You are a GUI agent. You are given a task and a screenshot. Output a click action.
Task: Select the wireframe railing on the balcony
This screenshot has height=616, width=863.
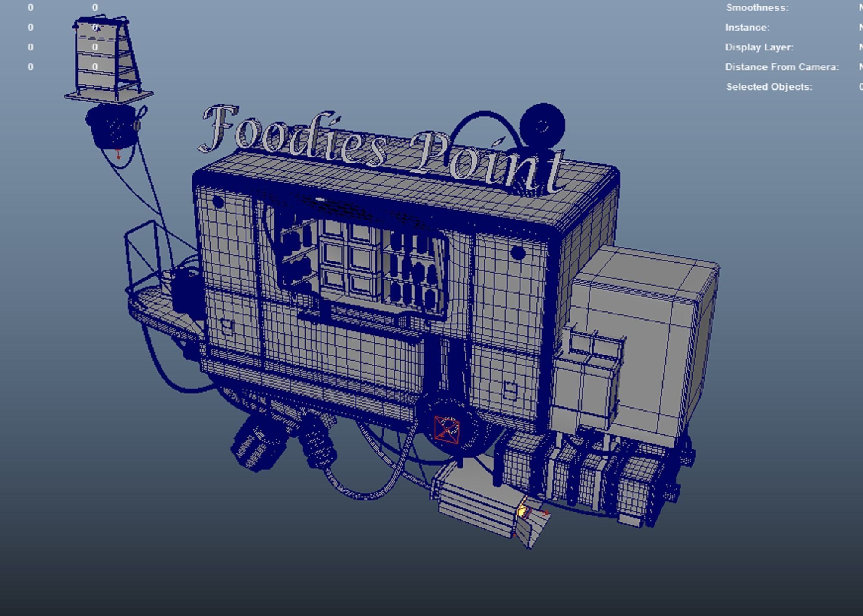145,257
